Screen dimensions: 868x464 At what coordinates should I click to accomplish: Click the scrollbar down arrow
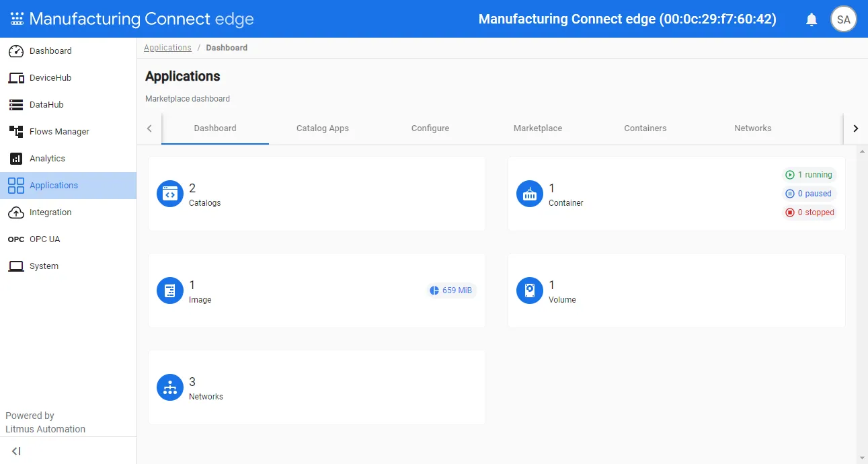click(862, 458)
